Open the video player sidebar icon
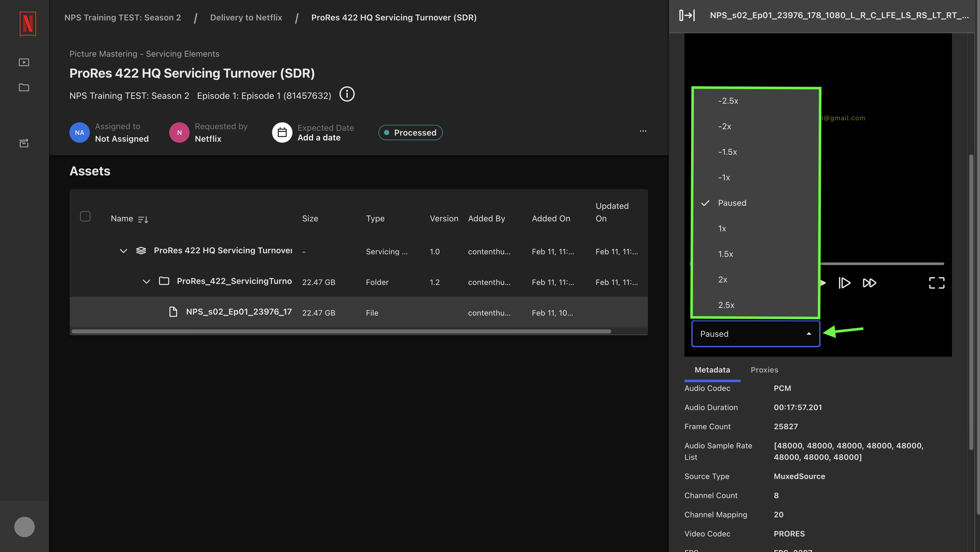The image size is (980, 552). pyautogui.click(x=24, y=62)
